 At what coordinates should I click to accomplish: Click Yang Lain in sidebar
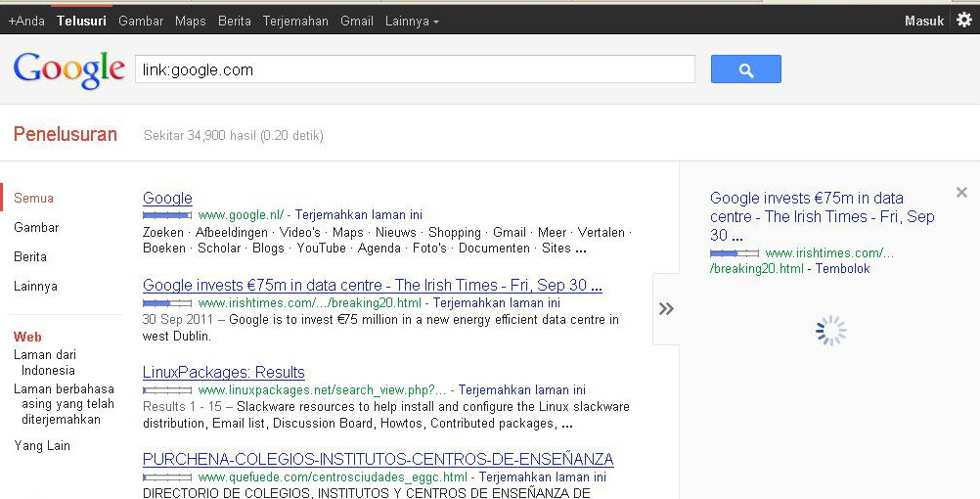(x=42, y=446)
